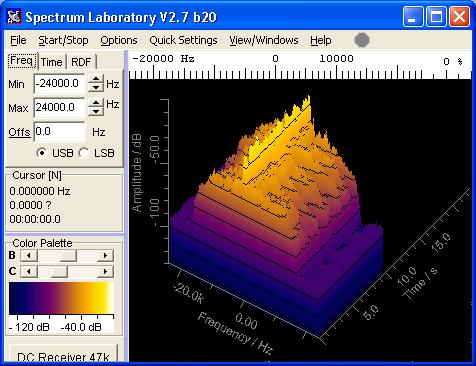Screen dimensions: 476x366
Task: Click the cursor value readout 0.0000 ?
Action: (x=30, y=205)
